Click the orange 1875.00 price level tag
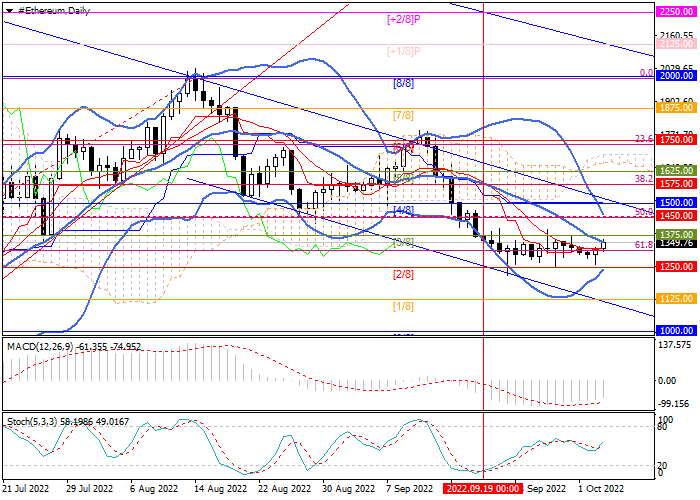Image resolution: width=700 pixels, height=500 pixels. (677, 106)
